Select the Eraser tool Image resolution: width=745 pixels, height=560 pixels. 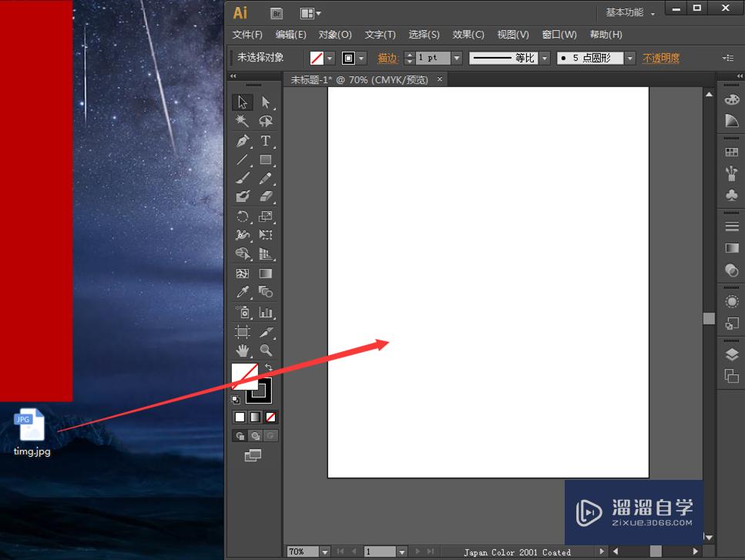pos(266,196)
